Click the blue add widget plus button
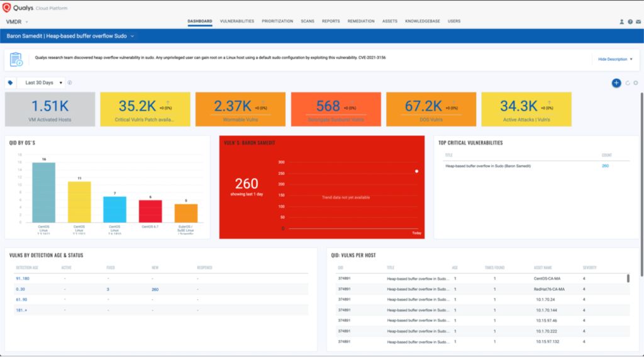 coord(616,83)
